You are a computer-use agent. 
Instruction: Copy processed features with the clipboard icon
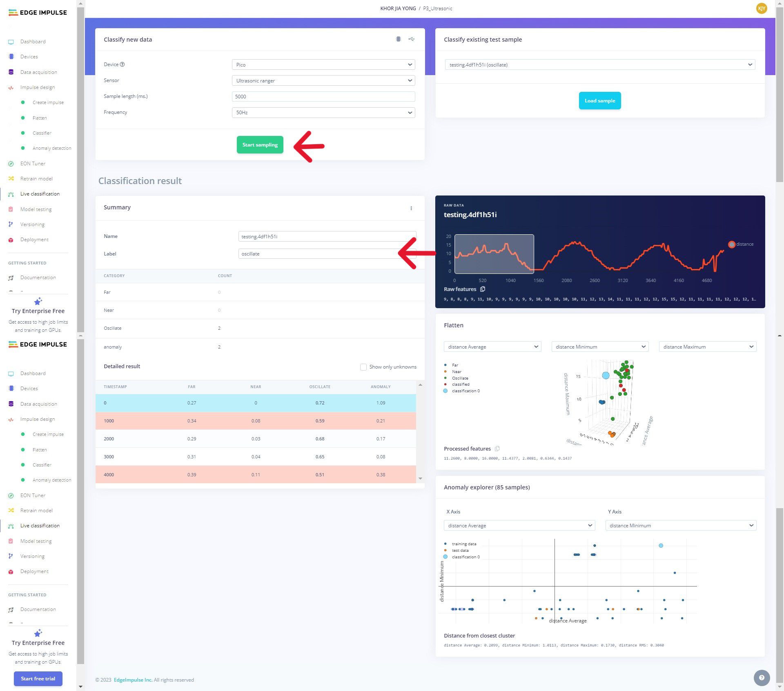pos(497,449)
